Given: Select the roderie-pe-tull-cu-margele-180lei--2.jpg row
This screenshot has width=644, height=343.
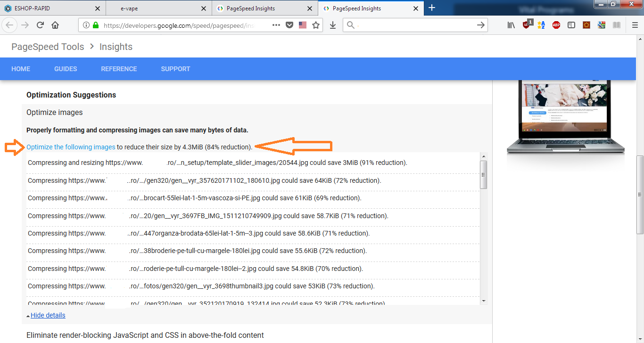Looking at the screenshot, I should click(253, 269).
